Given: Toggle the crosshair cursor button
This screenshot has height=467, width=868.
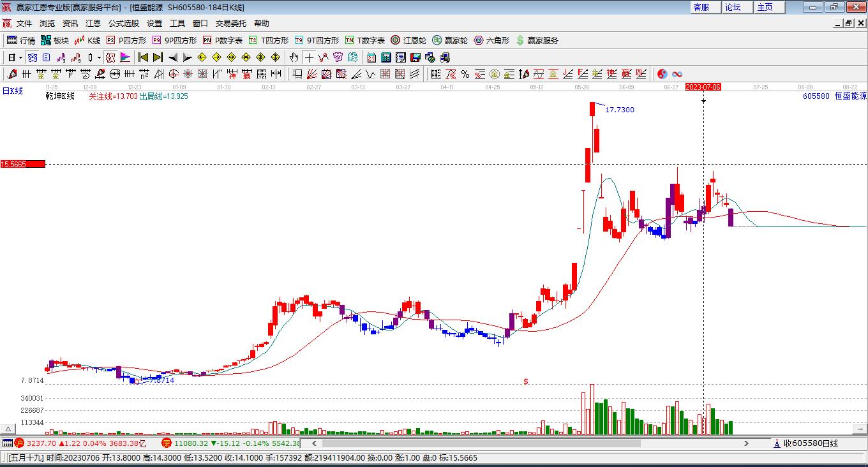Looking at the screenshot, I should pos(309,57).
